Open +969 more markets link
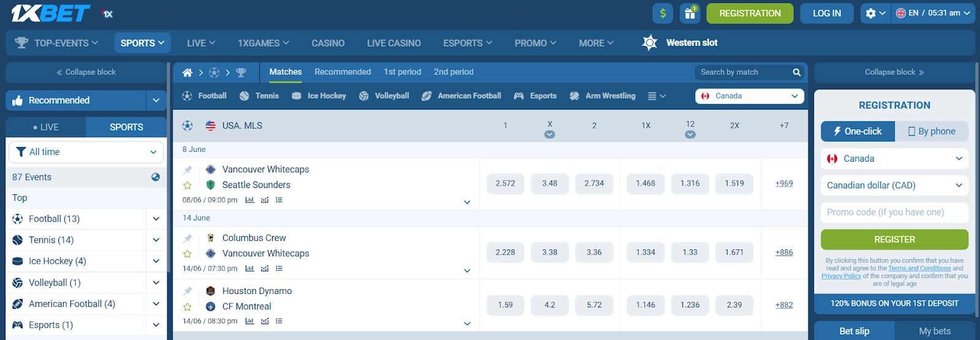The image size is (980, 340). [784, 184]
